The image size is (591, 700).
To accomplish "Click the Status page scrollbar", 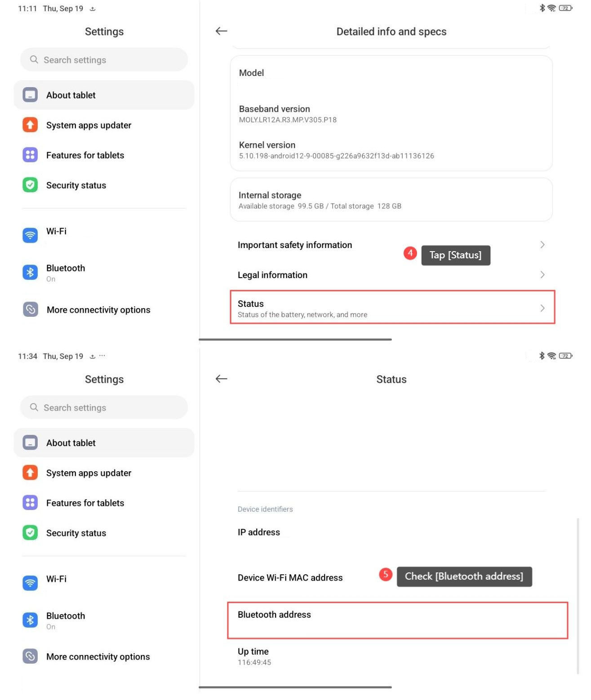I will coord(578,596).
